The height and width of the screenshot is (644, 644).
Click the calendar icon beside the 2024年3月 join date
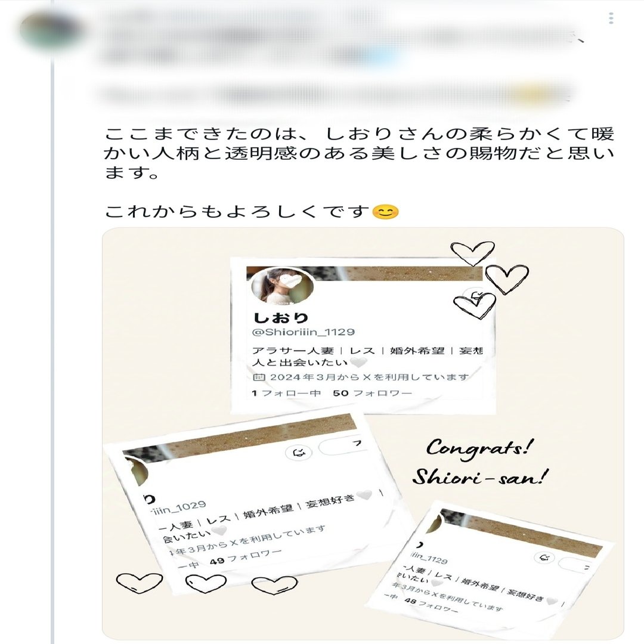258,377
